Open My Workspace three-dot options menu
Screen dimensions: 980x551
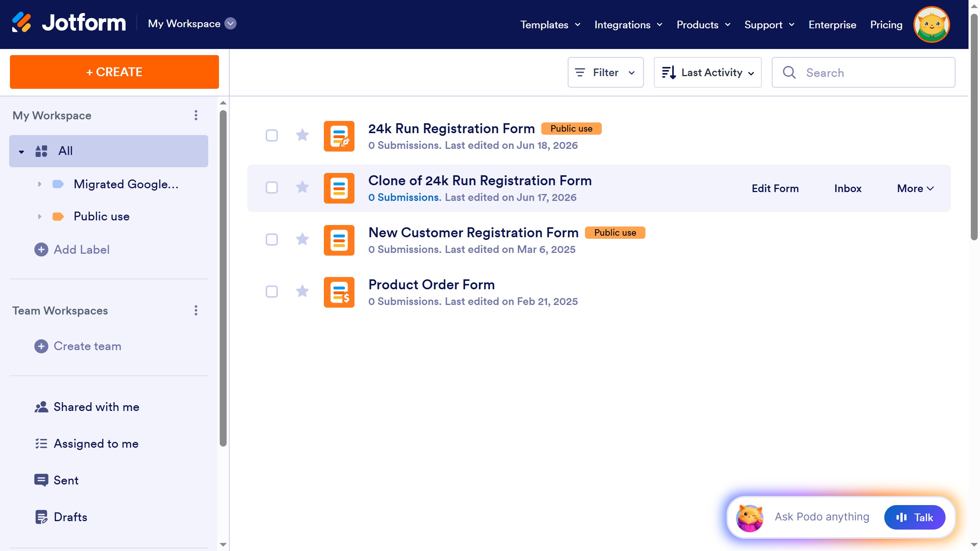coord(196,115)
